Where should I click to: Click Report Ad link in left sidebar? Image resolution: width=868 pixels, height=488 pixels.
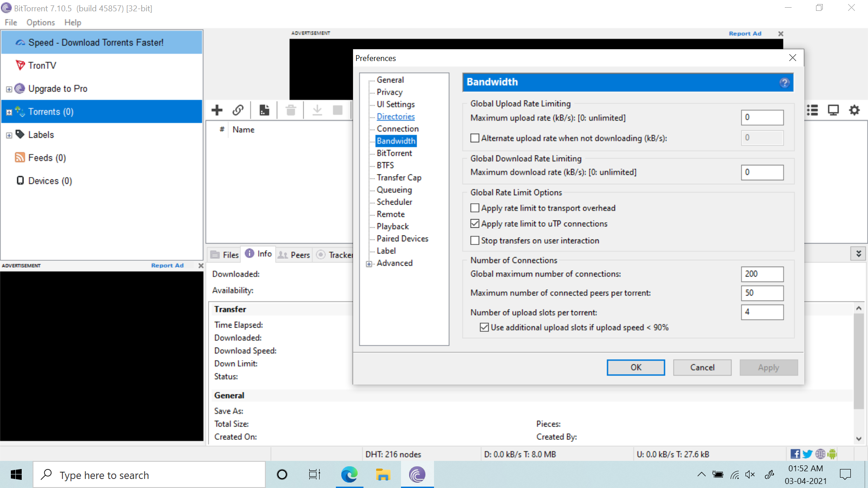coord(167,266)
